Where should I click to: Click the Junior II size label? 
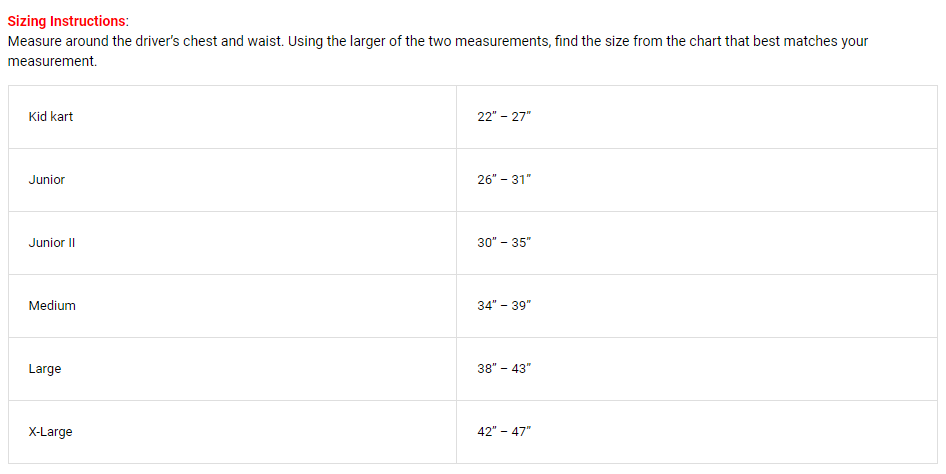[x=52, y=243]
